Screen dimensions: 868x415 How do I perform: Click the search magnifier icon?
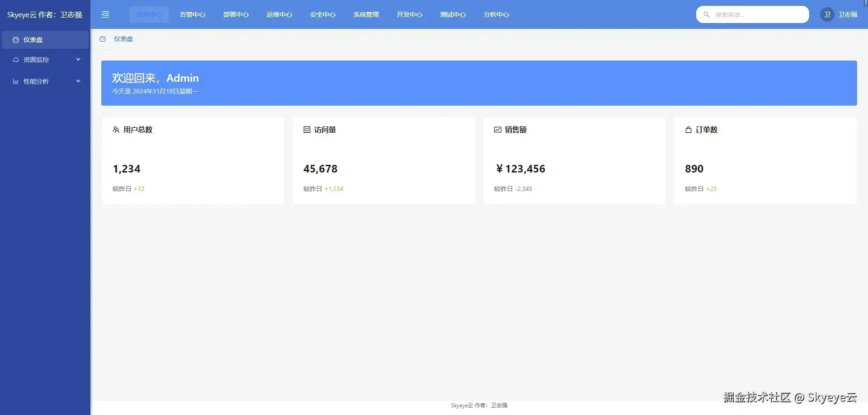coord(707,14)
